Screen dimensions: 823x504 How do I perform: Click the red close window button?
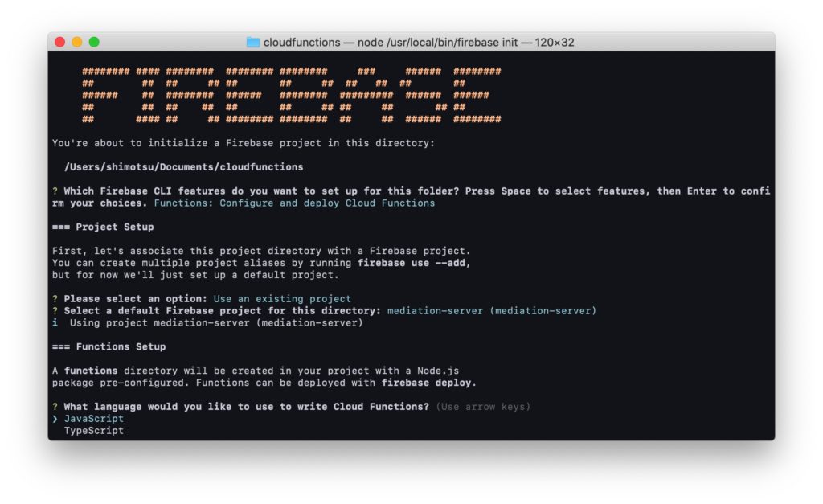[59, 42]
